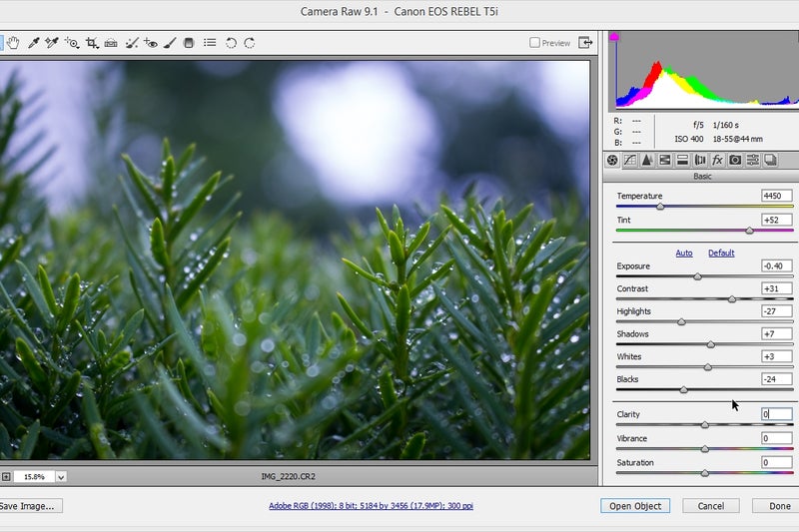Viewport: 799px width, 532px height.
Task: Select the Straighten tool
Action: [x=111, y=43]
